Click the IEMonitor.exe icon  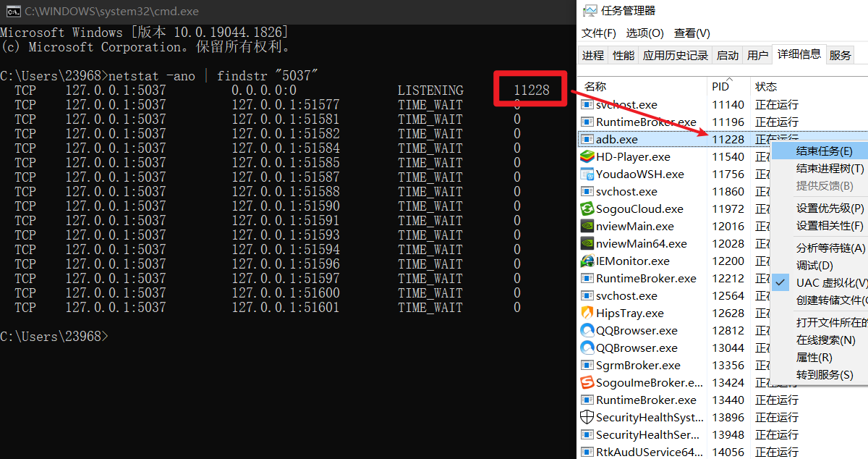tap(587, 261)
